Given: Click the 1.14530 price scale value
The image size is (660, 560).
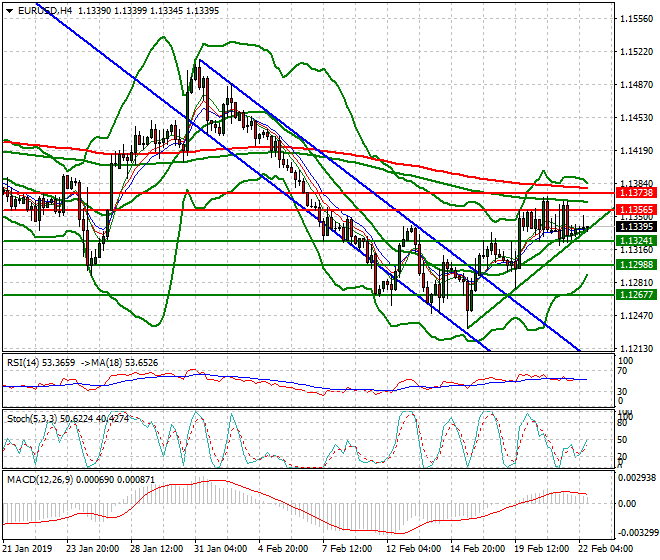Looking at the screenshot, I should (x=637, y=118).
